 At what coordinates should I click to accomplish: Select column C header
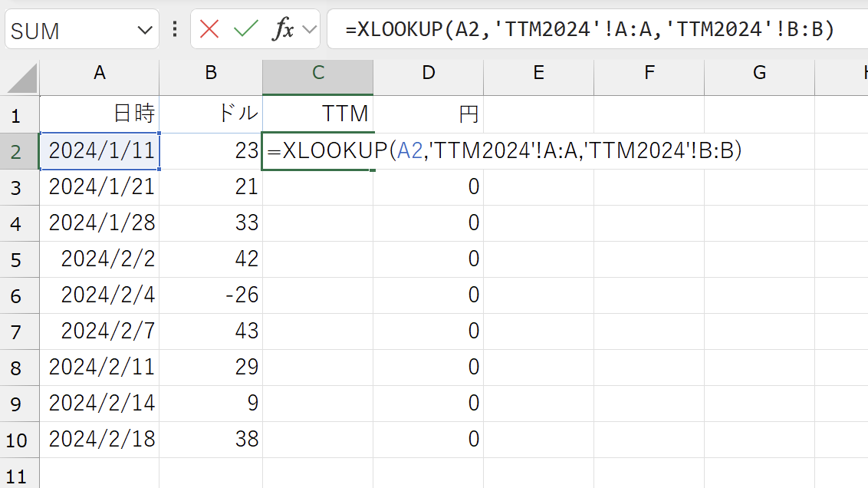click(317, 73)
